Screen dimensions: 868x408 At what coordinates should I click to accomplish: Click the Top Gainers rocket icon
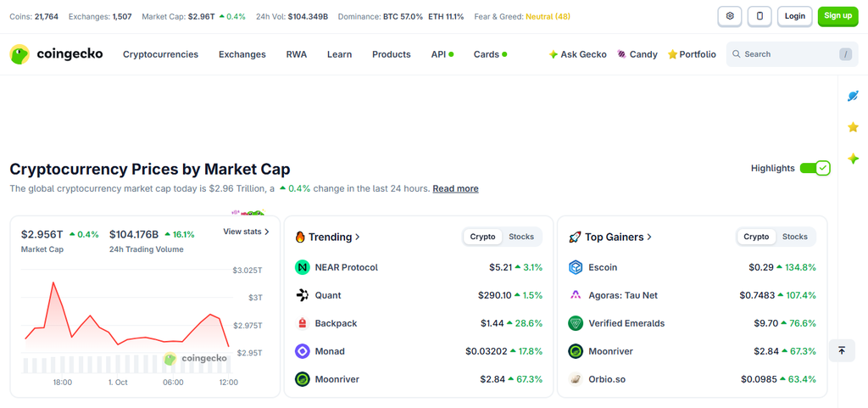pos(574,237)
